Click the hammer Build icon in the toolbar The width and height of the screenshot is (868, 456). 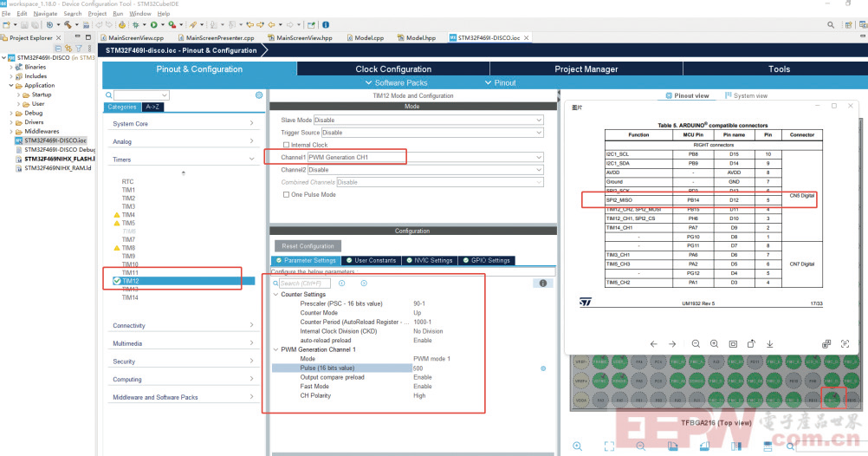tap(68, 25)
